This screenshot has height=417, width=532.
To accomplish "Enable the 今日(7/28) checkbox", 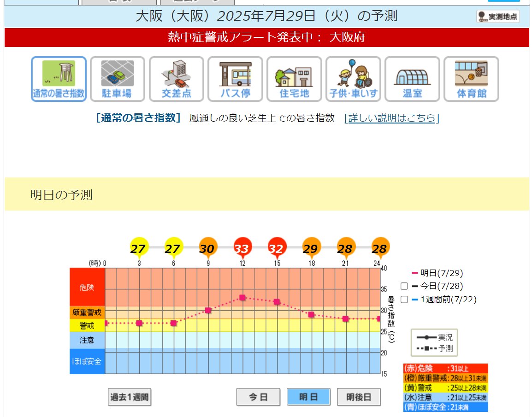I will click(404, 286).
